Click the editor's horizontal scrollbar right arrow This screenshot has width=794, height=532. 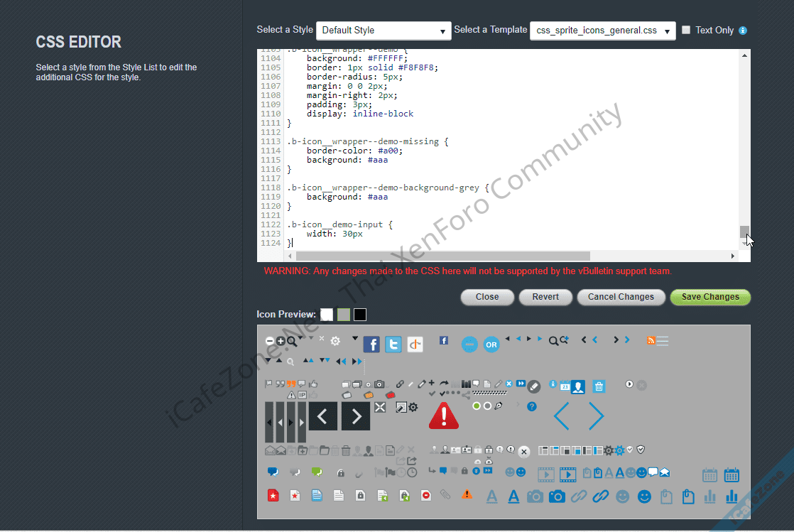(733, 256)
